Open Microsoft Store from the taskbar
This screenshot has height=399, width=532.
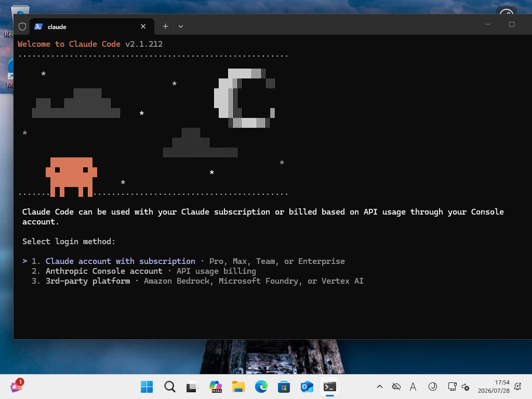coord(284,387)
